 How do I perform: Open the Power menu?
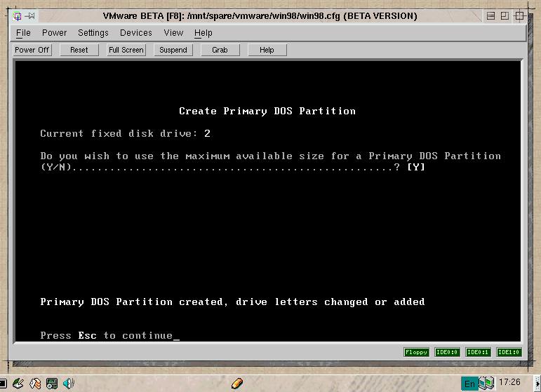click(x=54, y=33)
